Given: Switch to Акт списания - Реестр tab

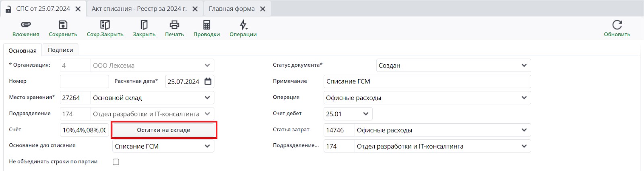Looking at the screenshot, I should coord(139,9).
